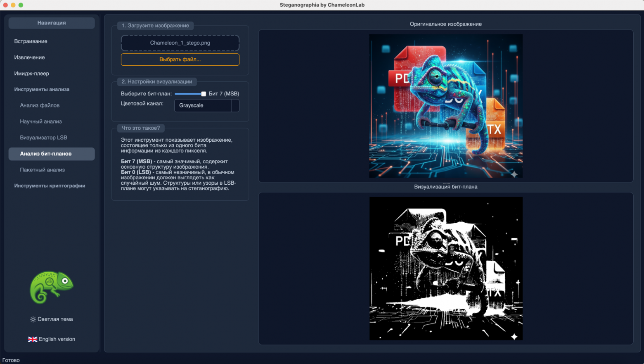This screenshot has height=364, width=644.
Task: Toggle to Светлая тема
Action: point(52,319)
